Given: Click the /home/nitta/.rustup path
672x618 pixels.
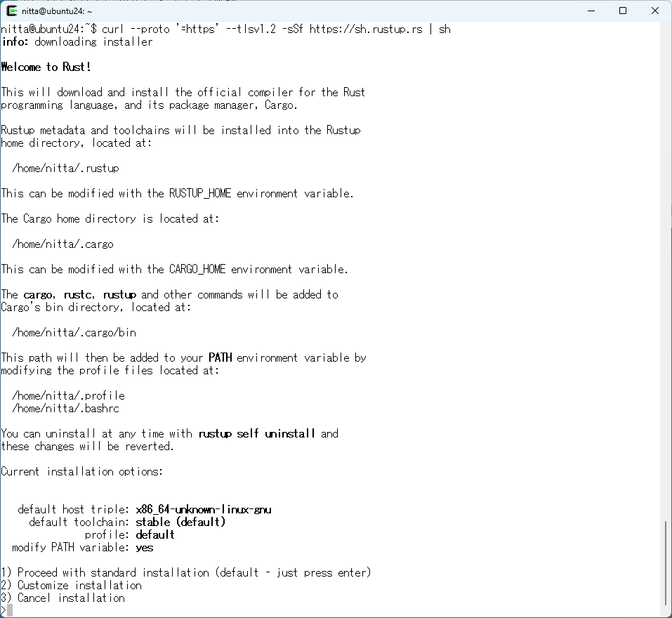Looking at the screenshot, I should [65, 168].
